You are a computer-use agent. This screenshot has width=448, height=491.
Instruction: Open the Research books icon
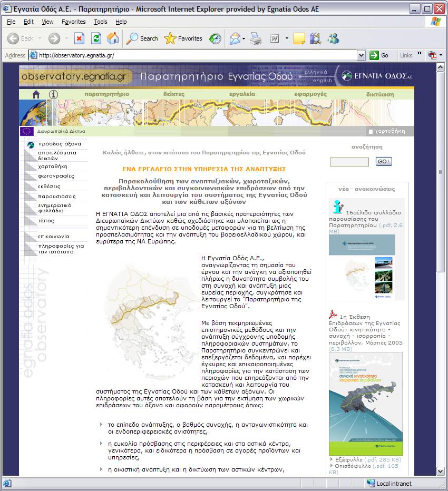click(x=315, y=38)
